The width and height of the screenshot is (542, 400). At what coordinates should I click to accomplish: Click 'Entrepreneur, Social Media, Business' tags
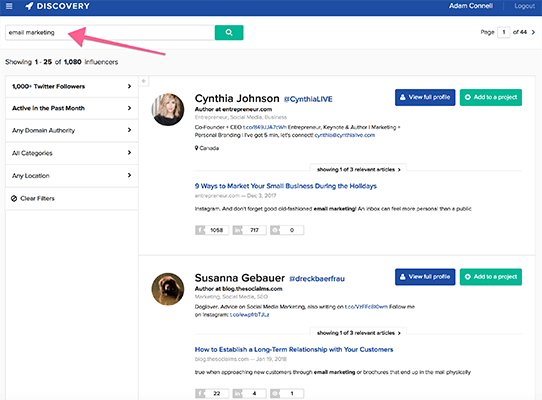tap(241, 117)
